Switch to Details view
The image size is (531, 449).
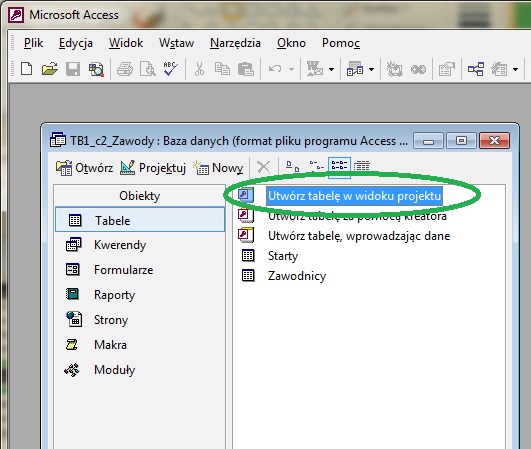pos(362,166)
